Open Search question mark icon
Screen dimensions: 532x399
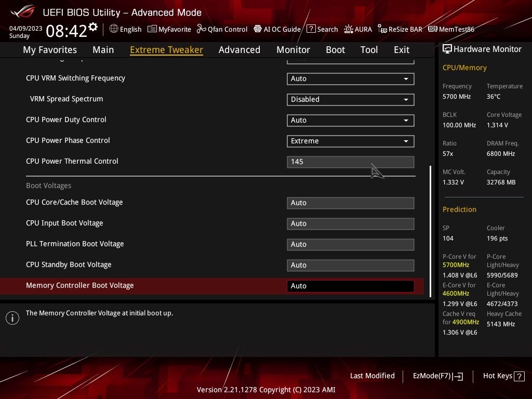pyautogui.click(x=311, y=29)
